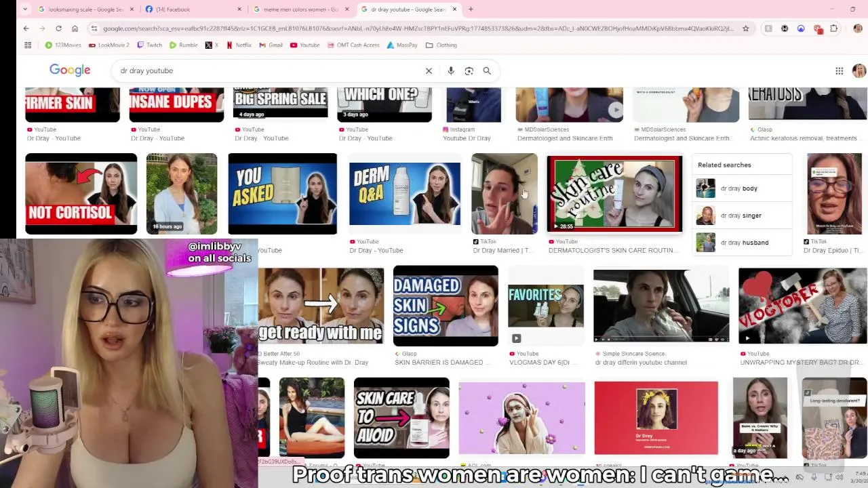Open the VLOGTOBER thumbnail

point(802,306)
